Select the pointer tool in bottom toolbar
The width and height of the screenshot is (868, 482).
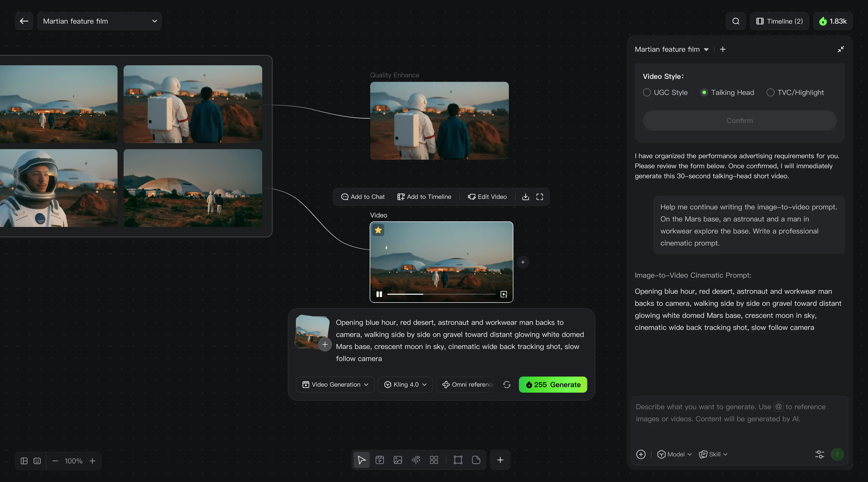361,460
